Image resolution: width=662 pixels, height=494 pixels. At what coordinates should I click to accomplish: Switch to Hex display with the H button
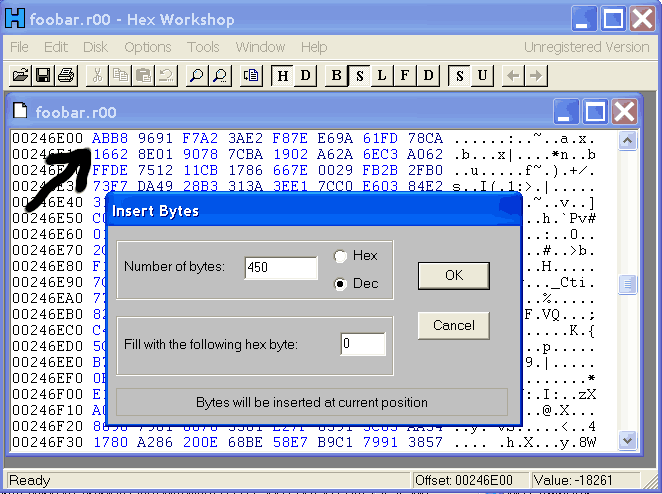click(282, 76)
